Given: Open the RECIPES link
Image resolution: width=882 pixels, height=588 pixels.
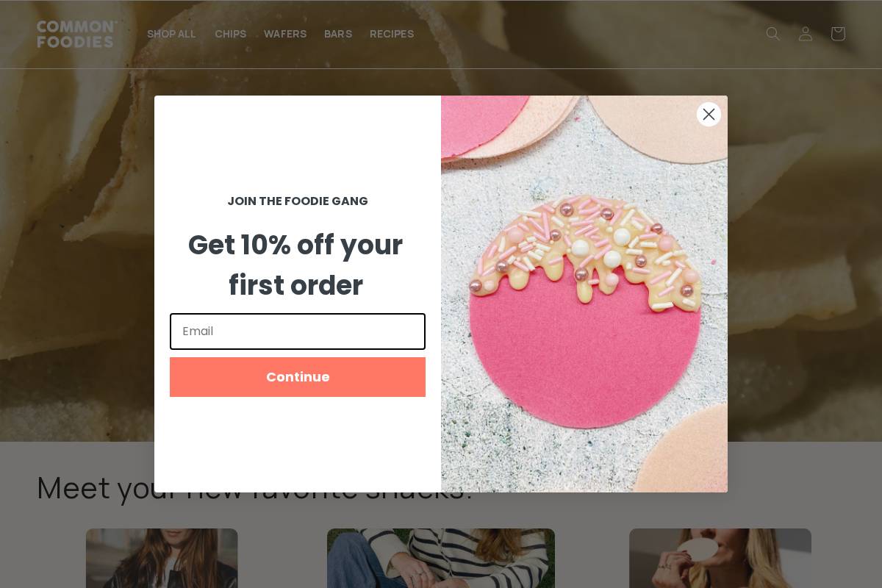Looking at the screenshot, I should [392, 34].
